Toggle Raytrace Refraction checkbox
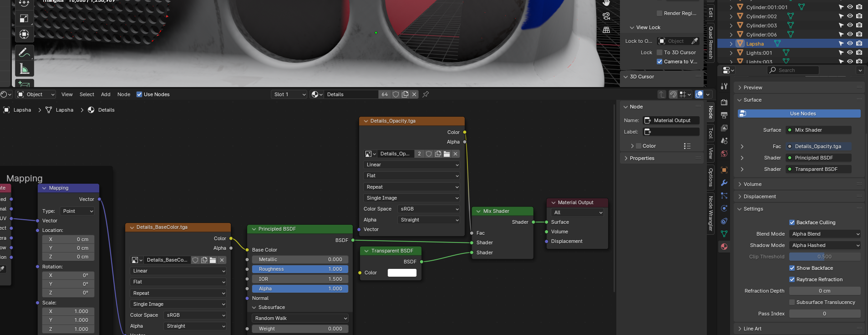This screenshot has height=335, width=868. (792, 279)
